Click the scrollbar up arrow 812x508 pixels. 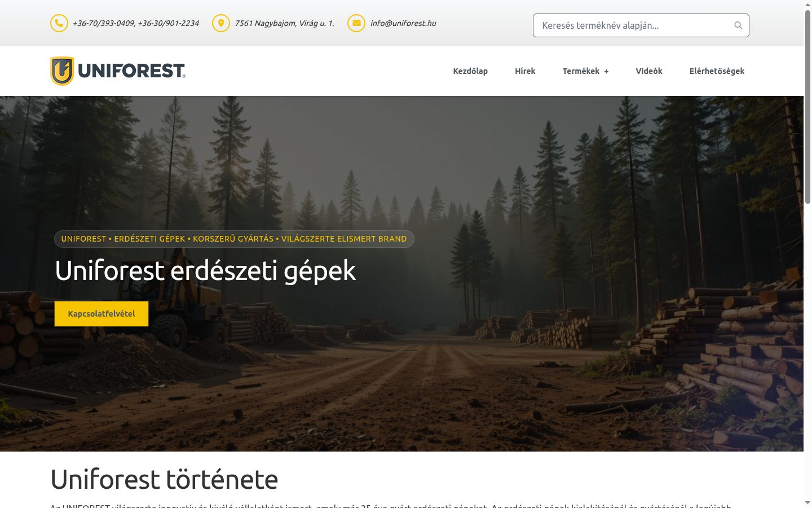807,5
